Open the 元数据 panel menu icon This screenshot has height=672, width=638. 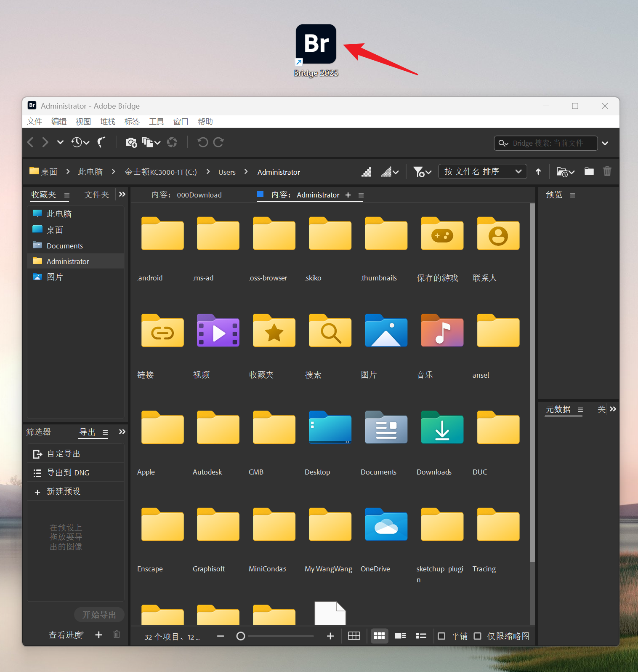tap(580, 410)
